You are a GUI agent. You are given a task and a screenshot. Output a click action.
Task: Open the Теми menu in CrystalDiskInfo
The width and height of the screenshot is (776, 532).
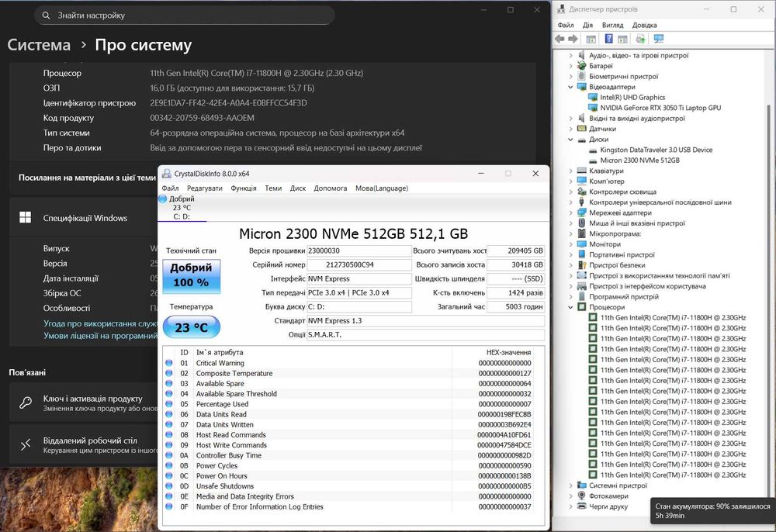[273, 188]
